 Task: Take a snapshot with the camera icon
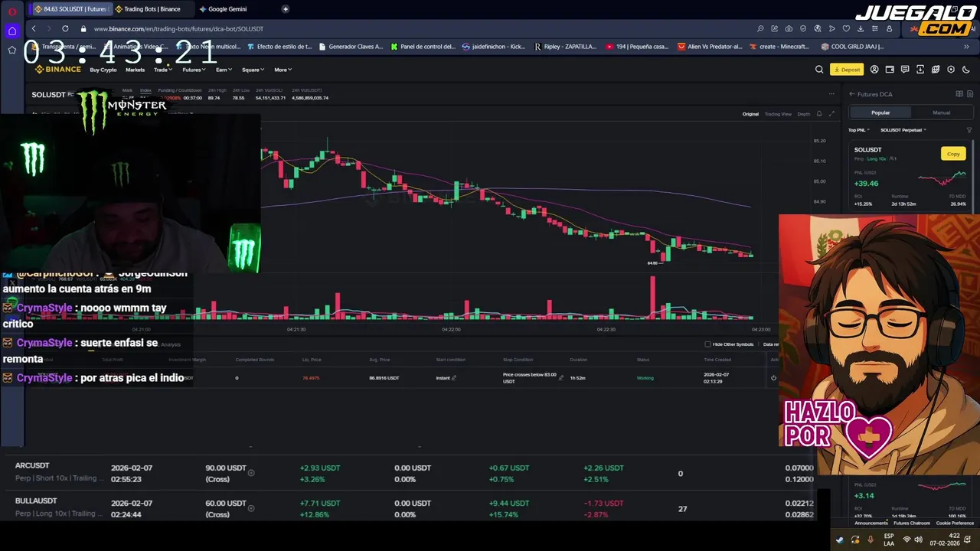tap(789, 28)
